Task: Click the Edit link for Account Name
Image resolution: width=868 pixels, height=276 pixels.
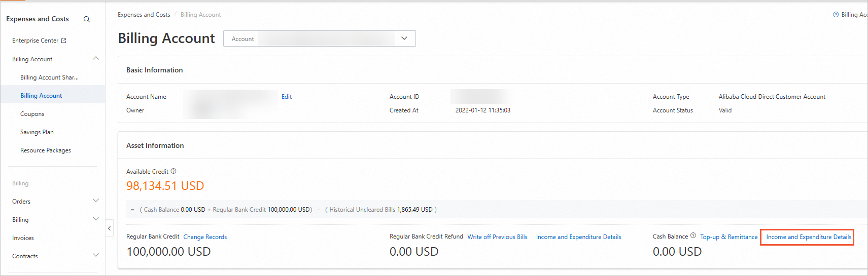Action: coord(287,97)
